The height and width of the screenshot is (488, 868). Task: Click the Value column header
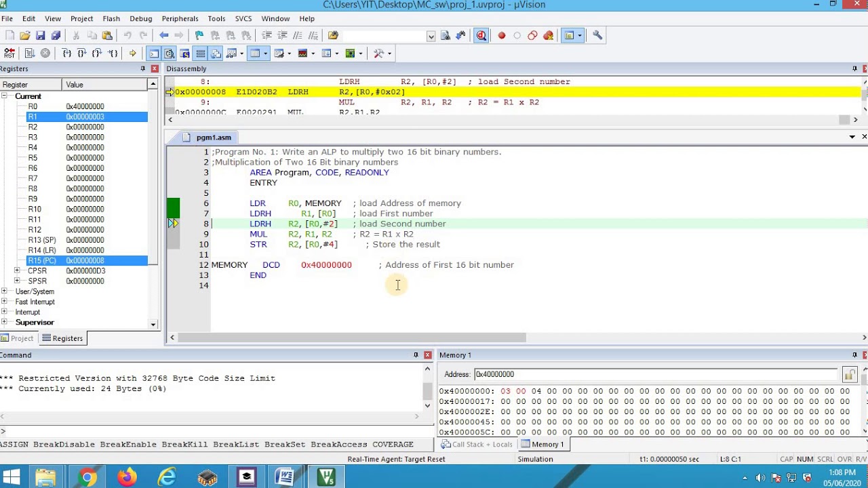pyautogui.click(x=104, y=85)
